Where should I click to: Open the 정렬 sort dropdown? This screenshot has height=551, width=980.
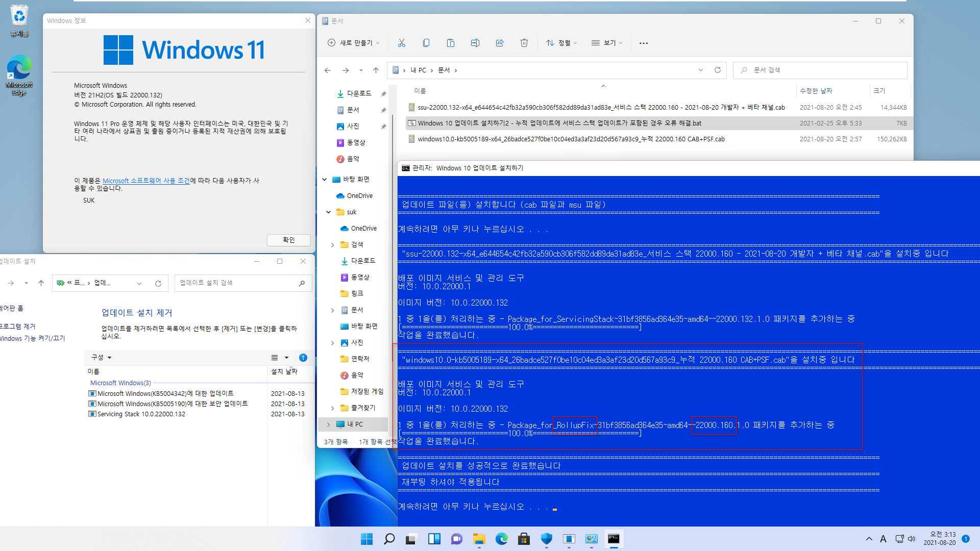561,43
